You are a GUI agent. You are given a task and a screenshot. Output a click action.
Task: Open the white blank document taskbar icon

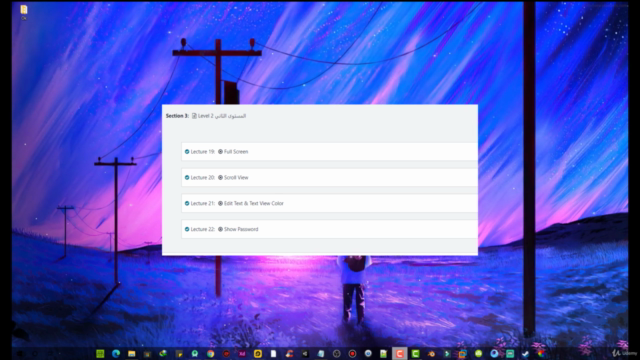click(273, 353)
